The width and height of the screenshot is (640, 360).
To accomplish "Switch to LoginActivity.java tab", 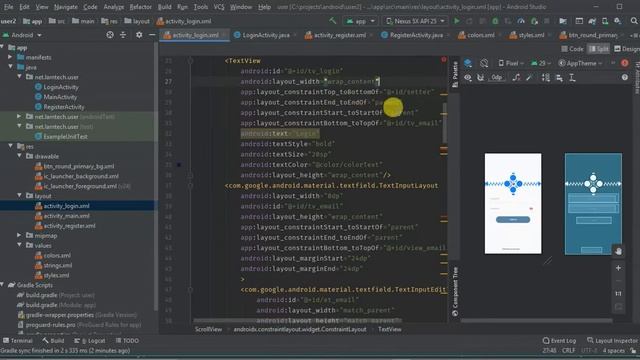I will coord(262,35).
